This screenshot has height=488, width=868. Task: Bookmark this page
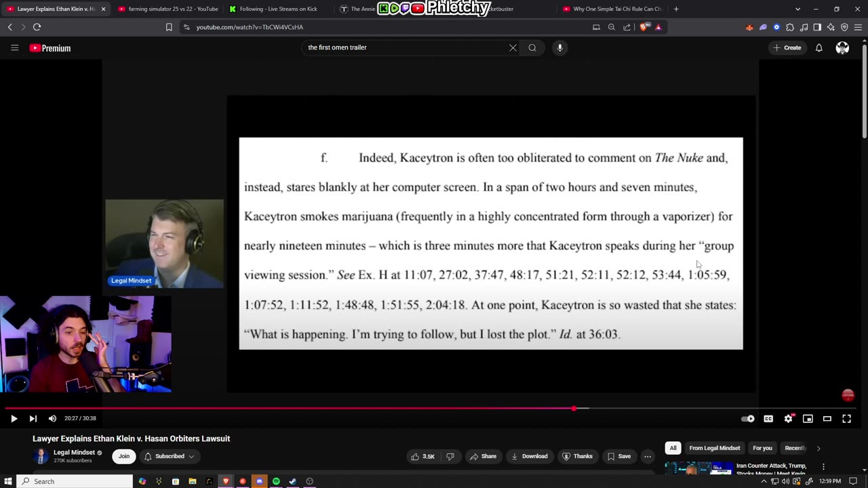169,27
